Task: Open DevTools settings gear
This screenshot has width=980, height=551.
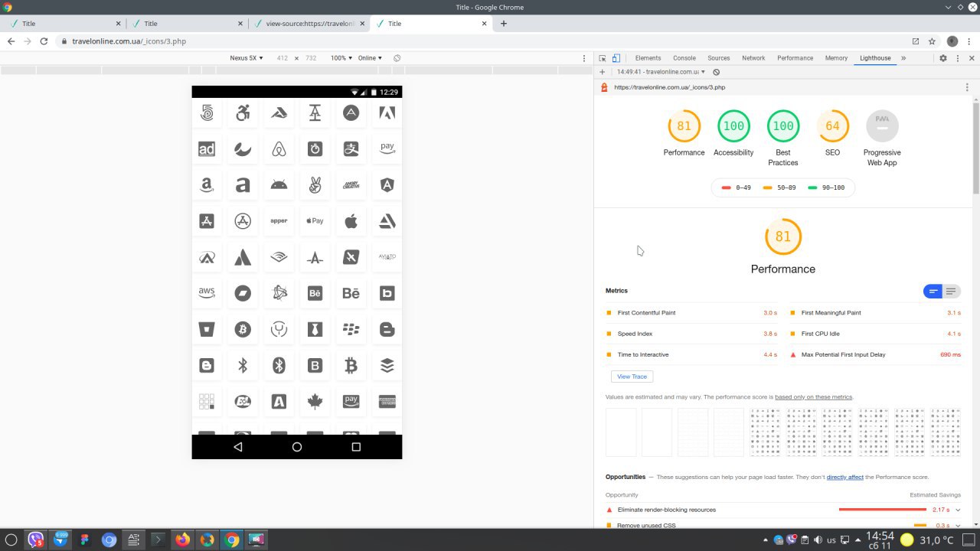Action: (943, 58)
